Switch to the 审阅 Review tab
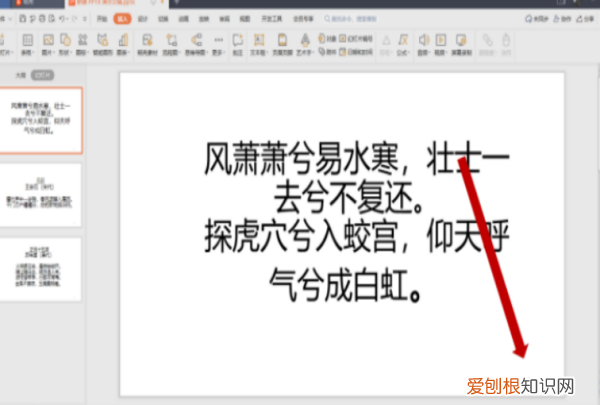600x405 pixels. tap(225, 19)
